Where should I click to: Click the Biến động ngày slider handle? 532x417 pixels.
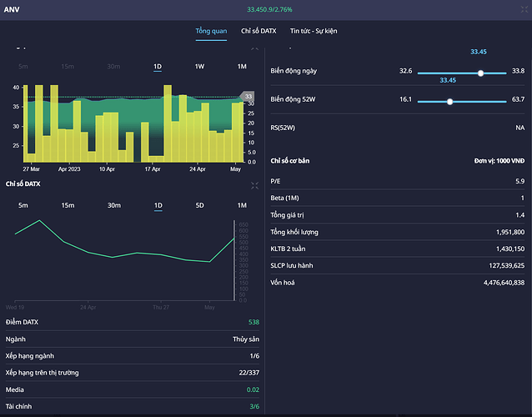tap(480, 73)
